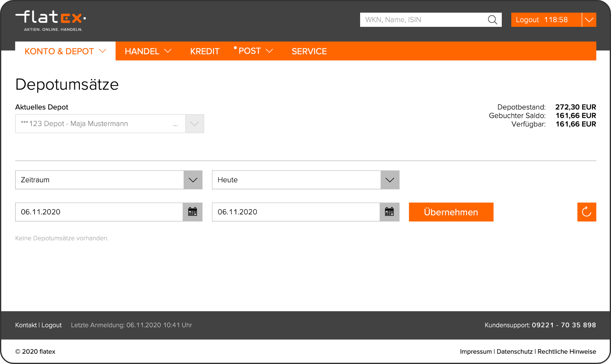Click the Datenschutz footer link
This screenshot has width=611, height=364.
(x=514, y=352)
